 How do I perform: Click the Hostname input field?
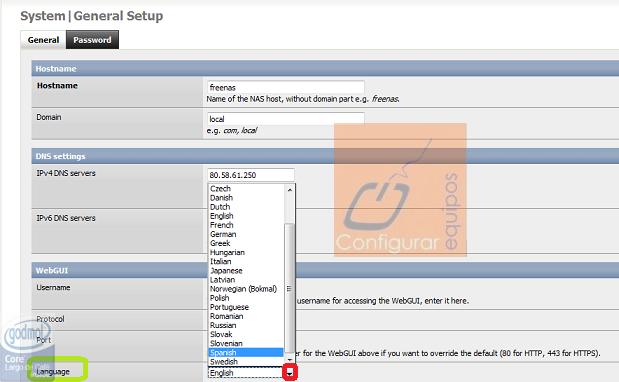coord(285,87)
